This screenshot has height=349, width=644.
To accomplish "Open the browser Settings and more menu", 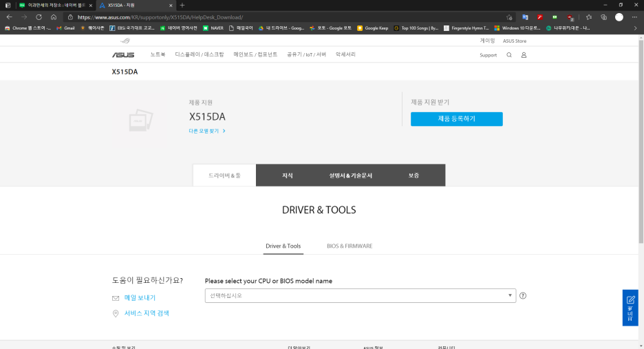I will [x=634, y=17].
